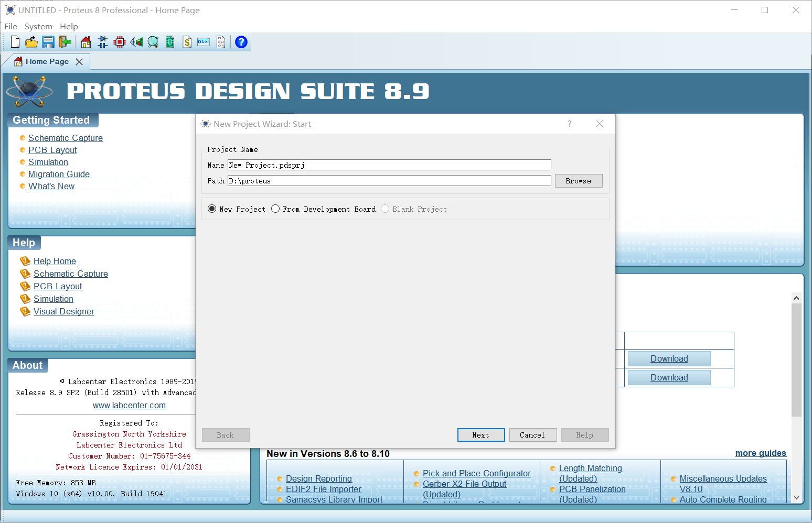This screenshot has height=523, width=812.
Task: Click the Next button in wizard
Action: pos(481,435)
